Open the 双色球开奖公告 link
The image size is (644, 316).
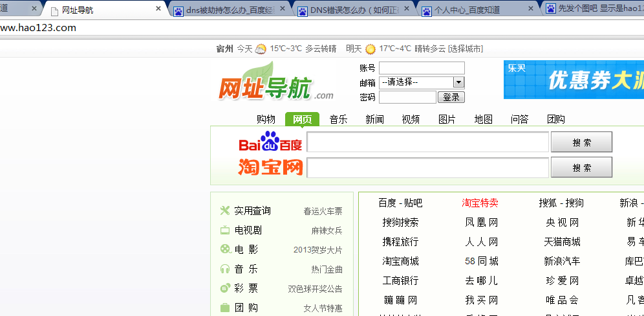click(x=315, y=289)
